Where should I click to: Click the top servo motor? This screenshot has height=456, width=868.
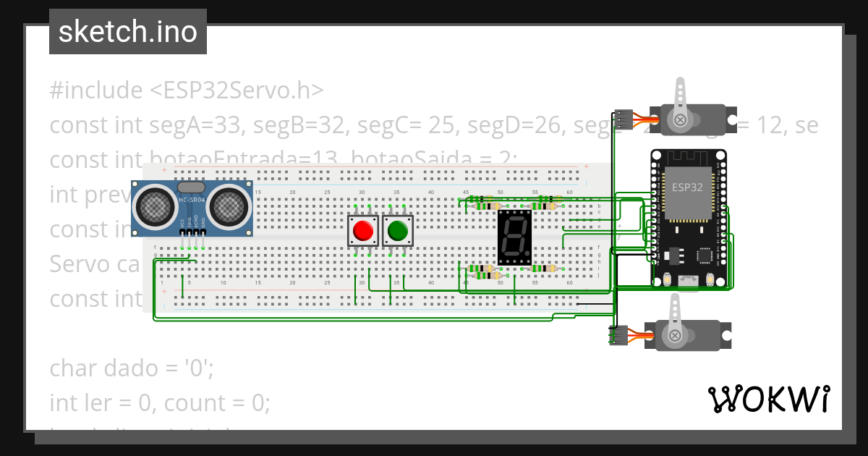click(x=693, y=118)
